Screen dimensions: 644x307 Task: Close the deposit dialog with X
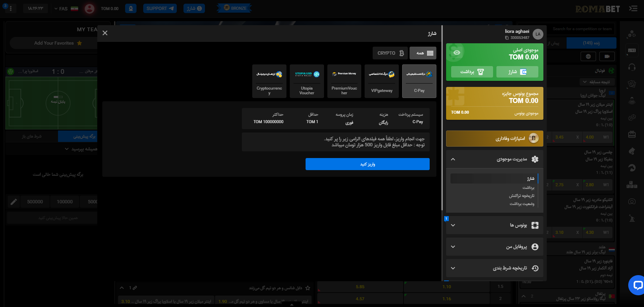pyautogui.click(x=105, y=33)
